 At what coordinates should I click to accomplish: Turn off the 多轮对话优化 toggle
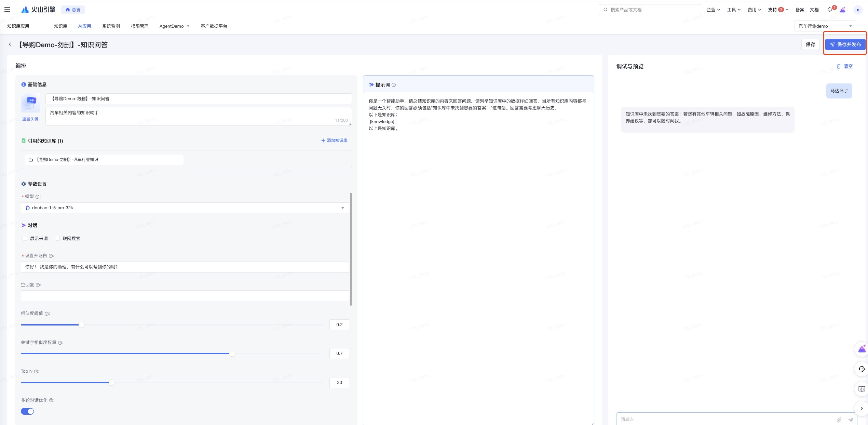[x=27, y=411]
